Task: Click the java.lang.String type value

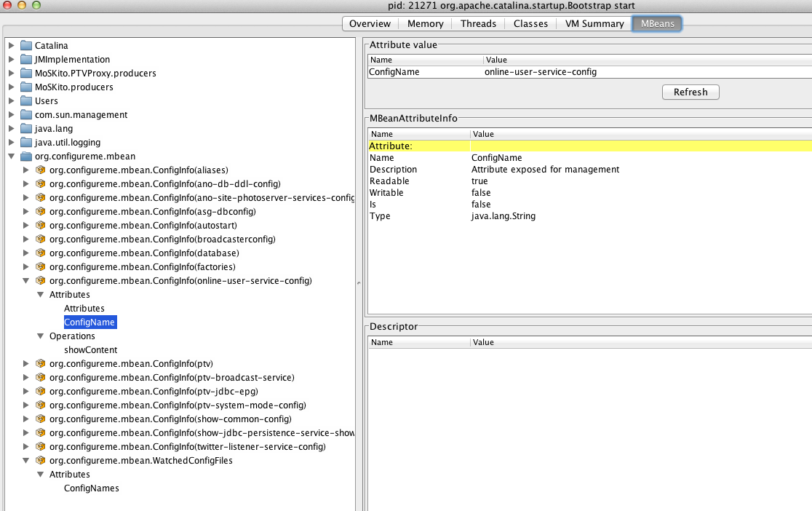Action: (503, 216)
